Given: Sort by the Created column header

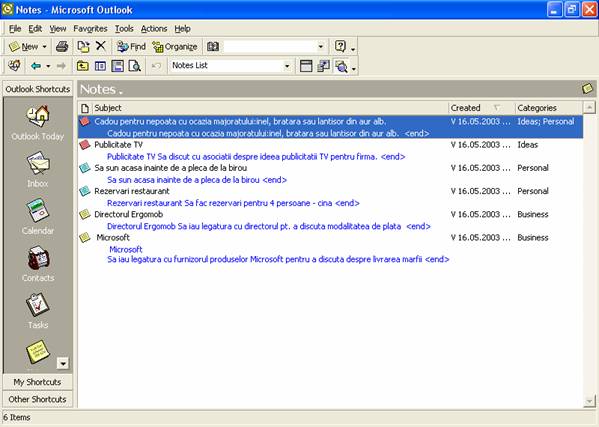Looking at the screenshot, I should tap(481, 108).
